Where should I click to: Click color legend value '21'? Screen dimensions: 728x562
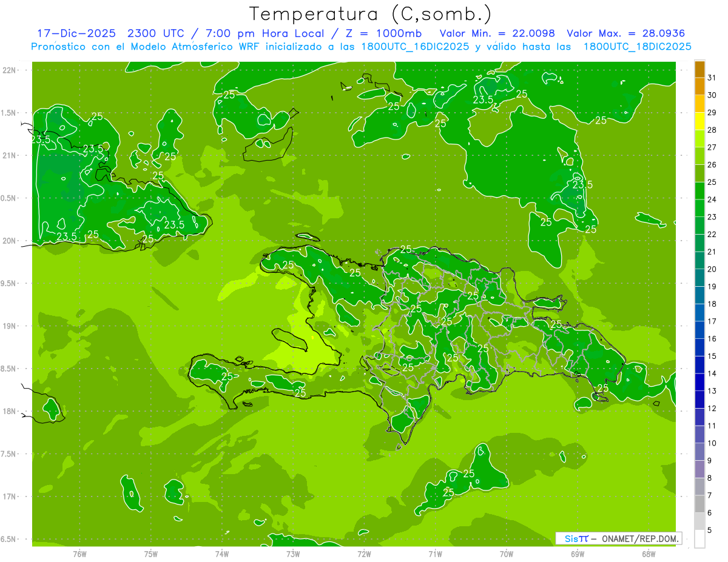point(712,252)
